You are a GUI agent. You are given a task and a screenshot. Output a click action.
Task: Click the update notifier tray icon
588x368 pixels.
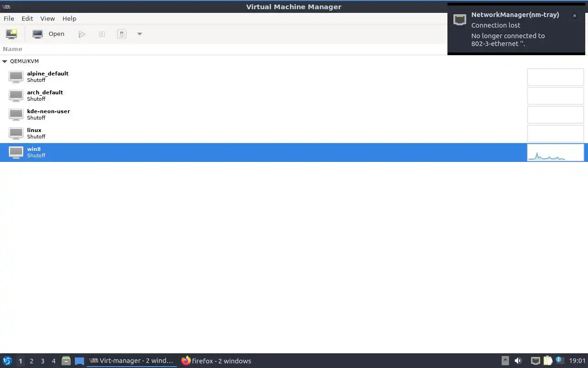(559, 360)
